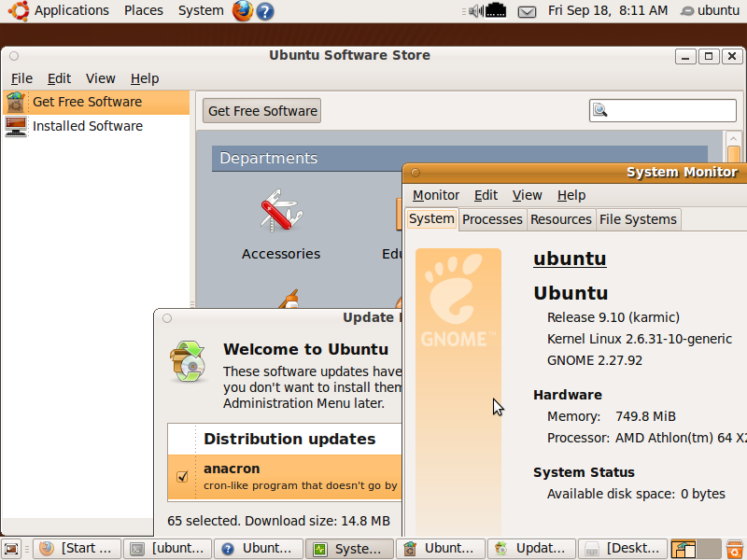The width and height of the screenshot is (747, 560).
Task: Uncheck the anacron update checkbox
Action: point(183,477)
